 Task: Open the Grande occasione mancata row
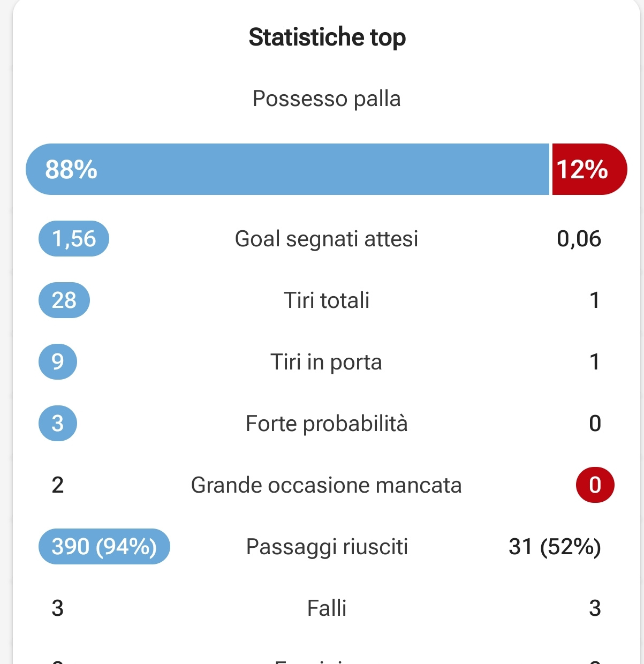pos(327,485)
